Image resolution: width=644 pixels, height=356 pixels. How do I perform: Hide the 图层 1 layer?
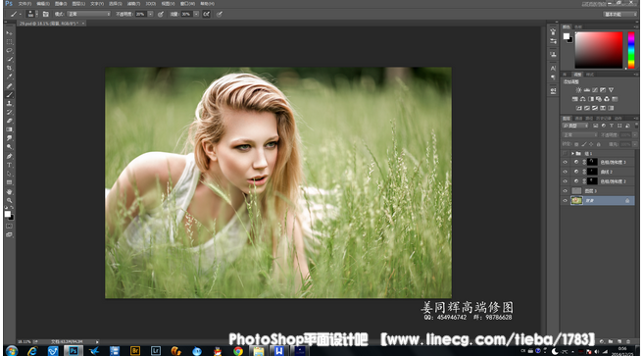565,190
